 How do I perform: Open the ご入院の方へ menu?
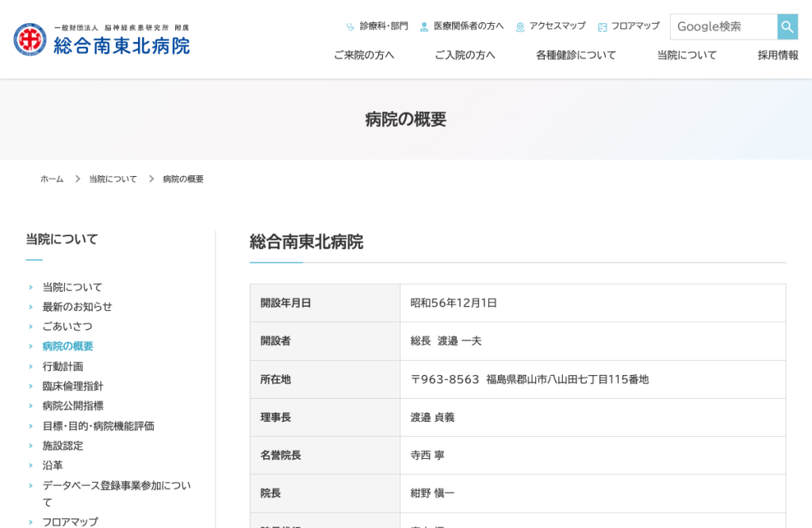click(x=465, y=55)
